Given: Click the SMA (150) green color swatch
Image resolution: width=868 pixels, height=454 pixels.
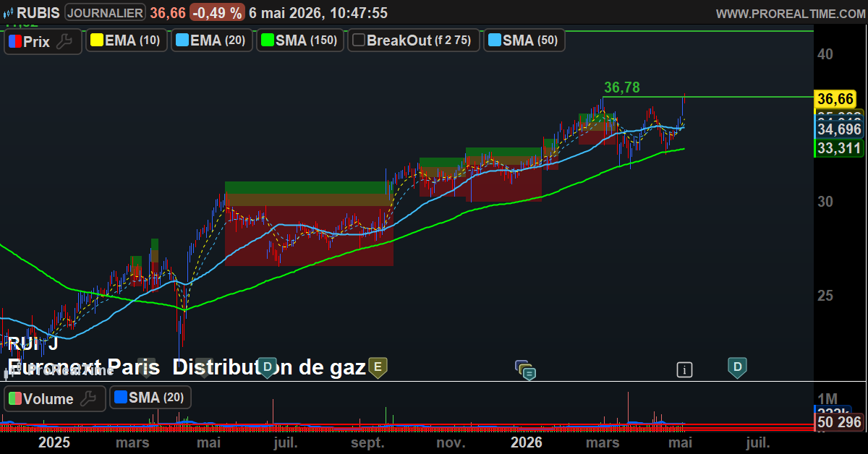Looking at the screenshot, I should tap(267, 40).
